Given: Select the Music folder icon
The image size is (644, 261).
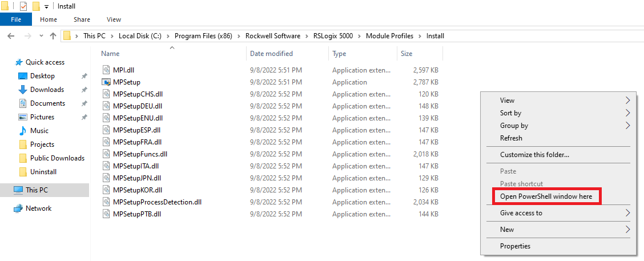Looking at the screenshot, I should point(23,131).
